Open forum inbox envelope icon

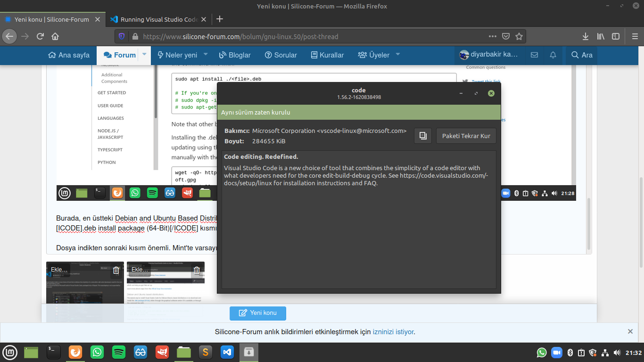tap(534, 55)
